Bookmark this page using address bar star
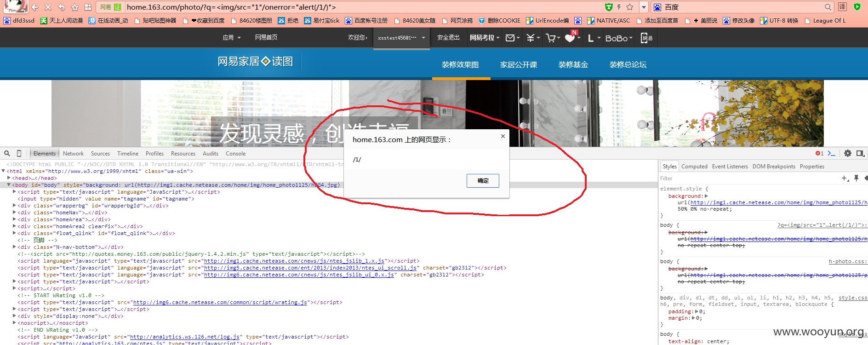 point(630,7)
